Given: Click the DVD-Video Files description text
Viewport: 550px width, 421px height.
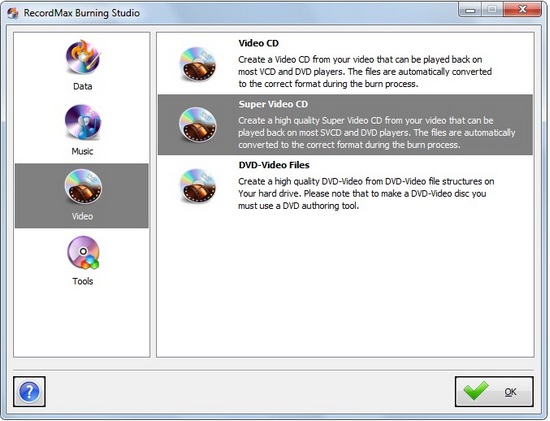Looking at the screenshot, I should [x=366, y=193].
